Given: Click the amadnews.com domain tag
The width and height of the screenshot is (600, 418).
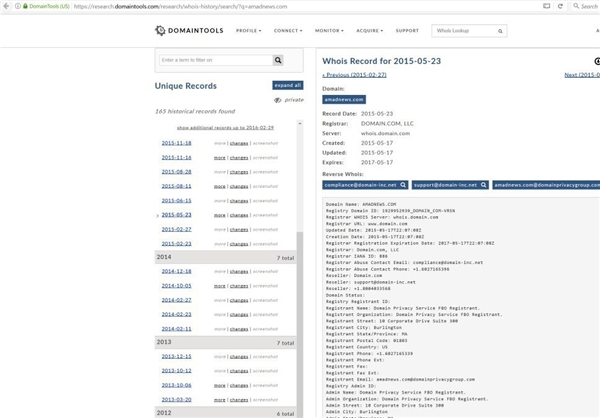Looking at the screenshot, I should [x=344, y=100].
